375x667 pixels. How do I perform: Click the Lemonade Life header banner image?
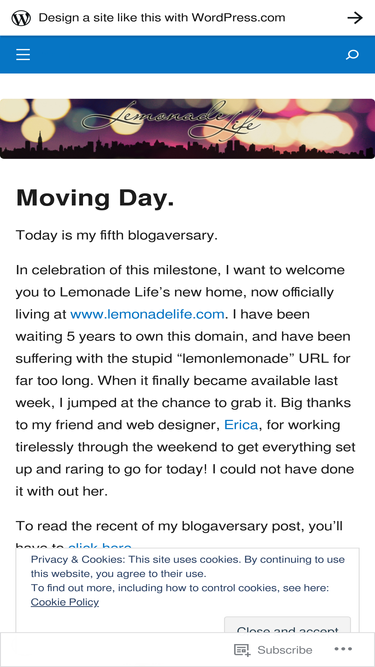(x=188, y=129)
